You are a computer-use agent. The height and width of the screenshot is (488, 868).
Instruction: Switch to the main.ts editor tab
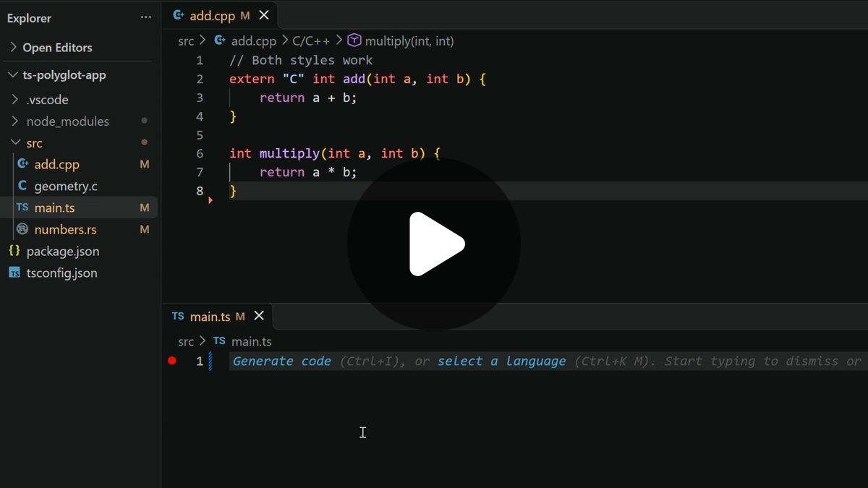click(218, 317)
